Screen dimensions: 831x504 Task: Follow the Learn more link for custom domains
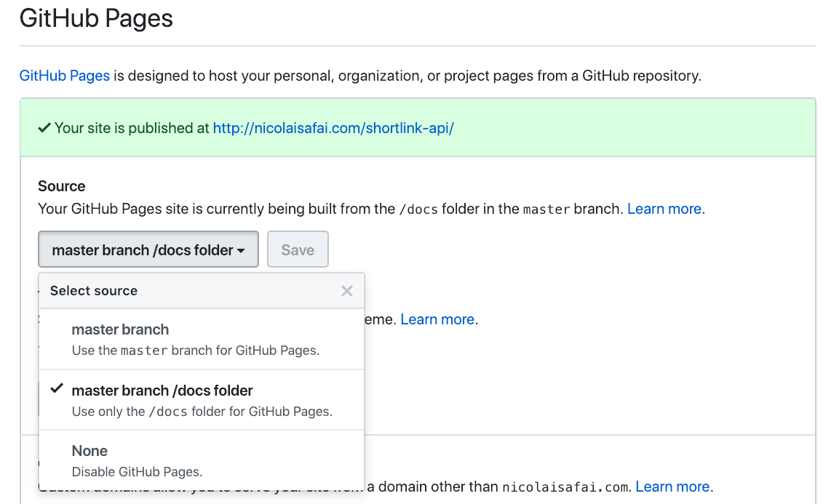point(672,487)
